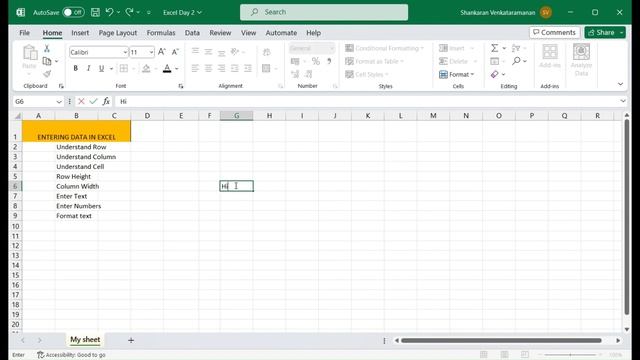
Task: Switch to the Insert tab
Action: (x=80, y=33)
